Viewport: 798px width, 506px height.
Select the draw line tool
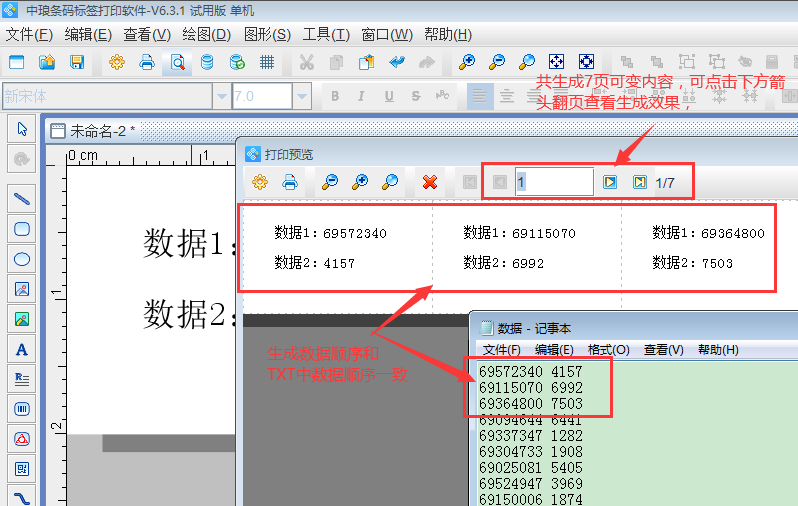(22, 198)
